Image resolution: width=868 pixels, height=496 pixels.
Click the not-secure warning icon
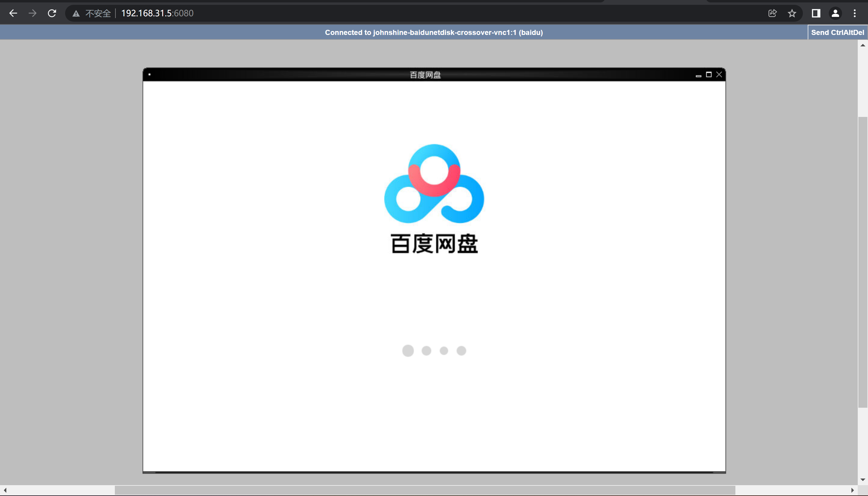[76, 14]
